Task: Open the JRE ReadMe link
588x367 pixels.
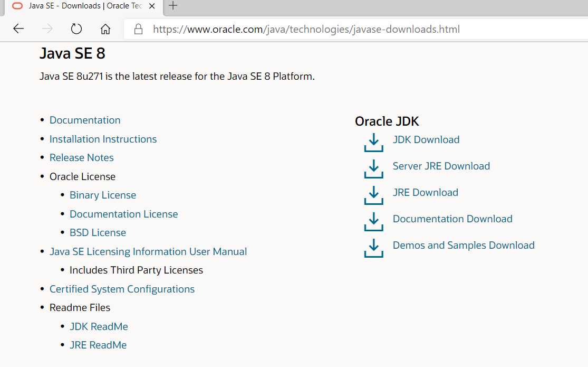Action: tap(98, 345)
